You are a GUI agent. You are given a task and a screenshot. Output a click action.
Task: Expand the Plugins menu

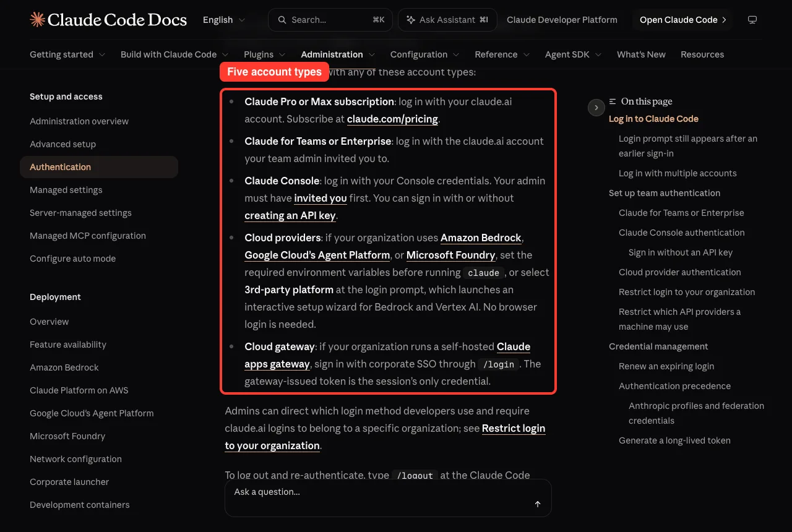[x=265, y=54]
